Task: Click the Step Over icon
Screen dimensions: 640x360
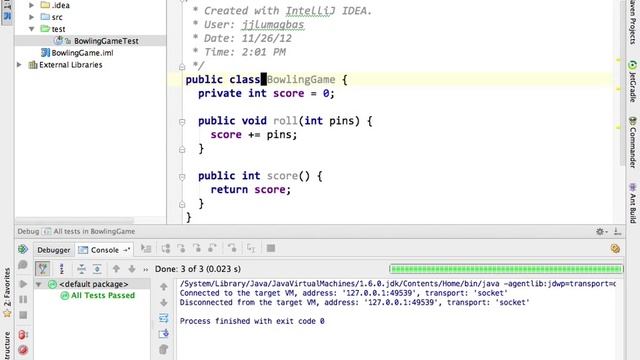Action: pos(166,248)
